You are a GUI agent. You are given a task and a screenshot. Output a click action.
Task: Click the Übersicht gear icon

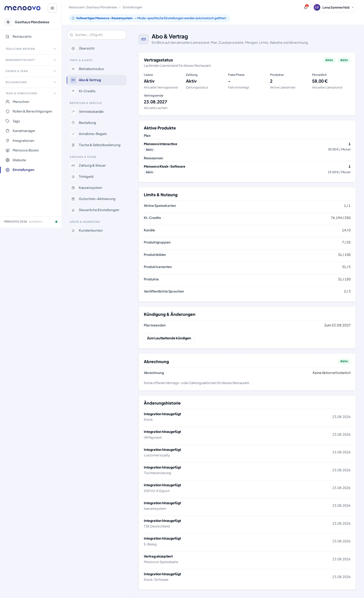(73, 48)
